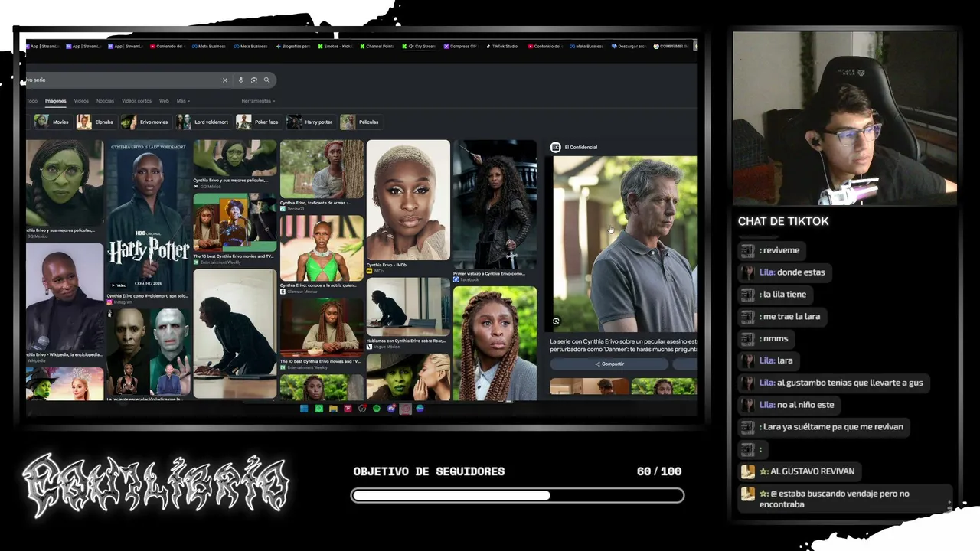Viewport: 980px width, 551px height.
Task: Switch to the Biografías para browser tab
Action: [295, 46]
